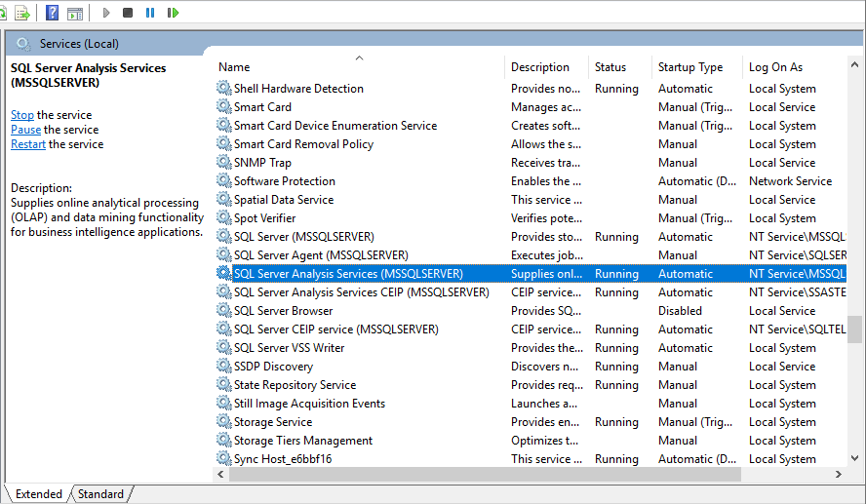
Task: Click the gear icon of Smart Card Removal Policy
Action: [223, 143]
